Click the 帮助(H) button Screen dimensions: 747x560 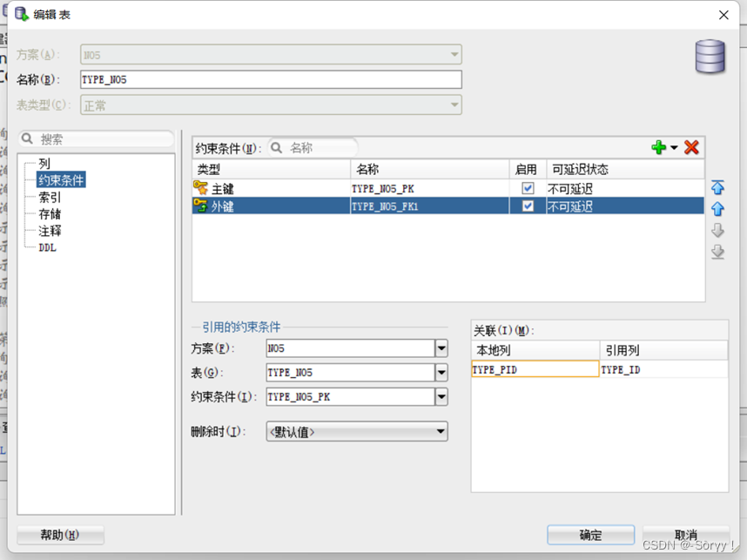pos(60,535)
